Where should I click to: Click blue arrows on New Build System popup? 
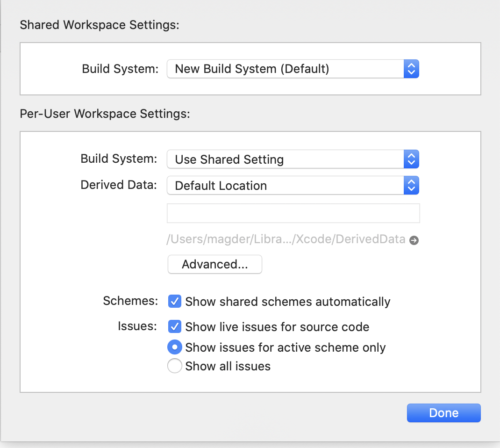411,69
